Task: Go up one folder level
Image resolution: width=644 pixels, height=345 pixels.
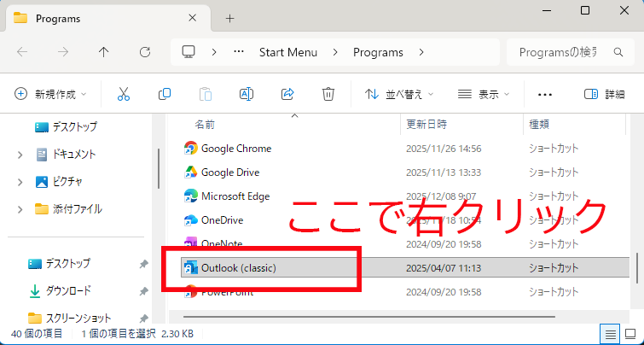Action: (x=103, y=52)
